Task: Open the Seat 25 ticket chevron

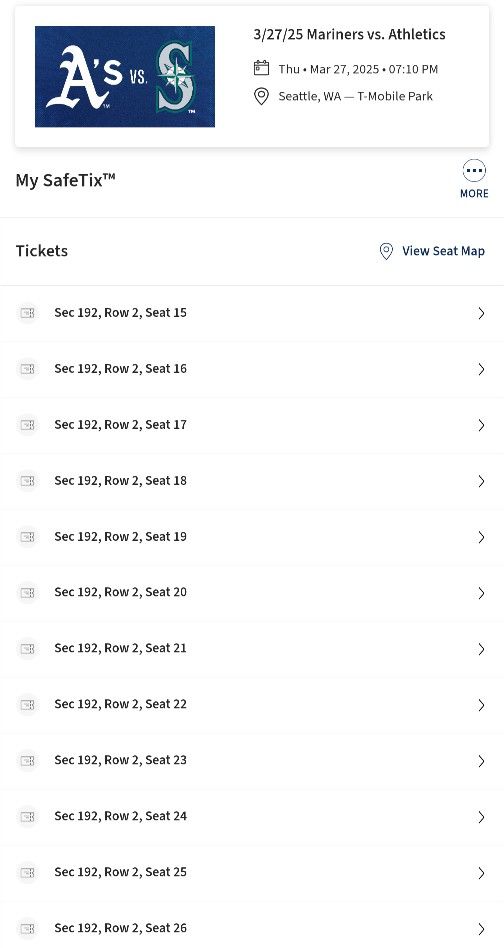Action: (x=481, y=873)
